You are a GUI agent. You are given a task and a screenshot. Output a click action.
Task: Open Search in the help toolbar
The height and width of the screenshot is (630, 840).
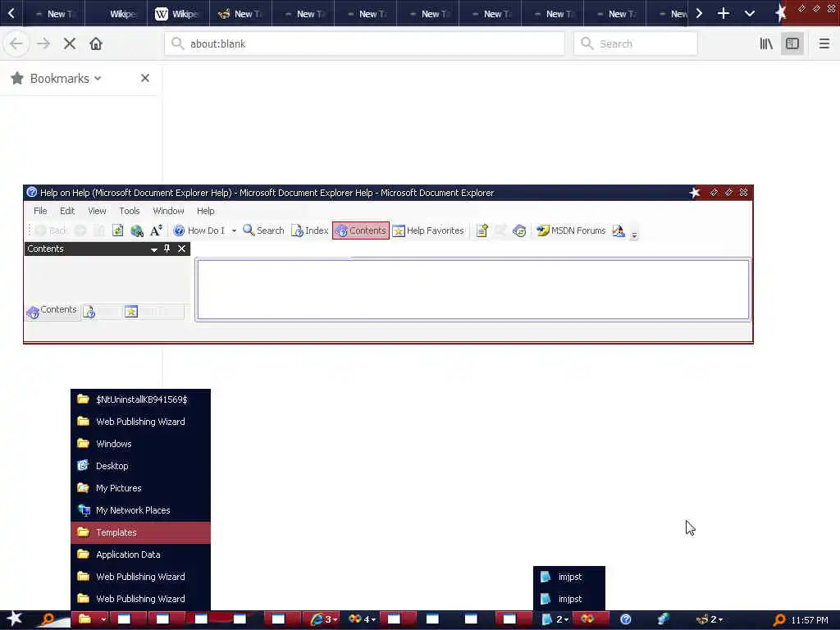tap(263, 231)
